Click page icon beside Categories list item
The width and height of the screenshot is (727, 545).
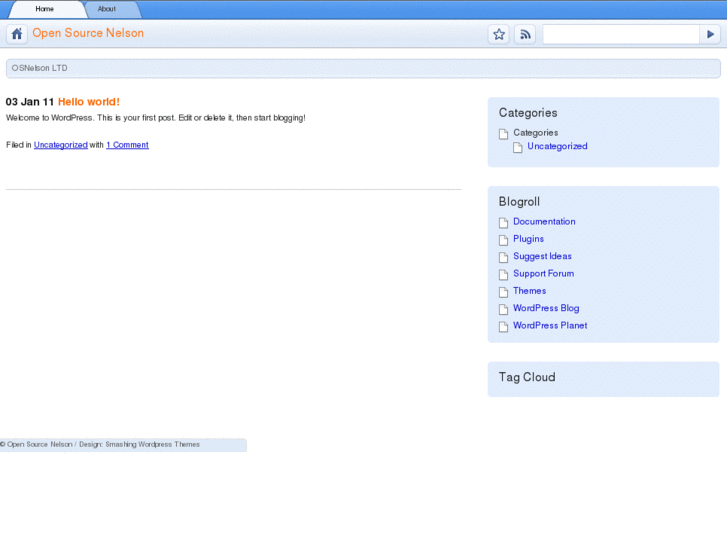coord(504,134)
